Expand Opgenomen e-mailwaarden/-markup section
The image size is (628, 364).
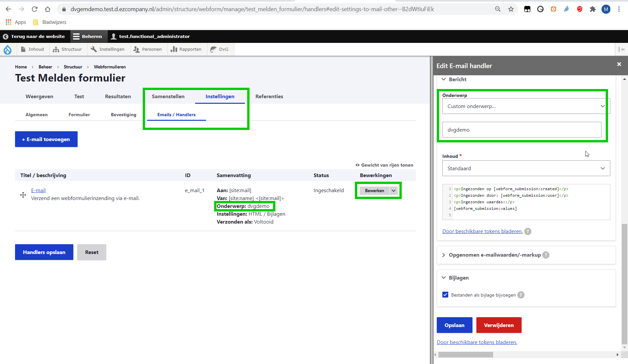494,255
